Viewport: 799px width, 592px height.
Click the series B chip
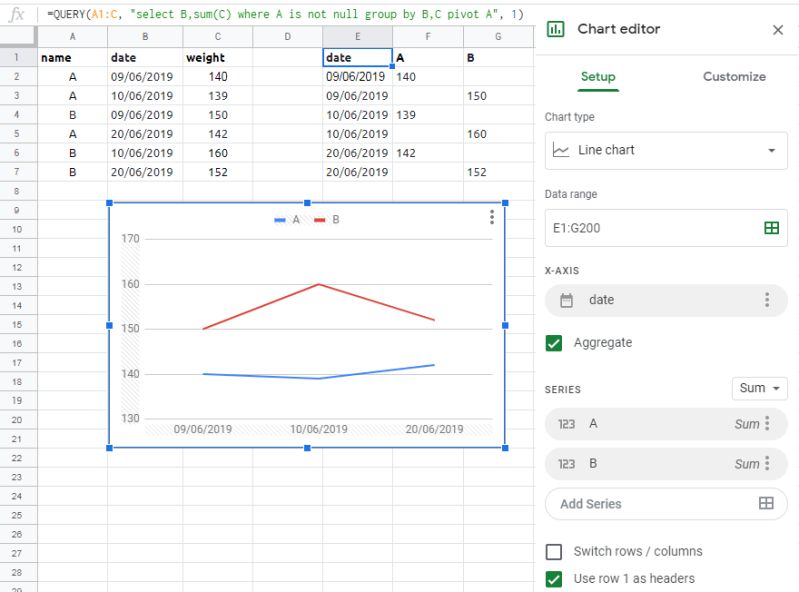(x=666, y=464)
